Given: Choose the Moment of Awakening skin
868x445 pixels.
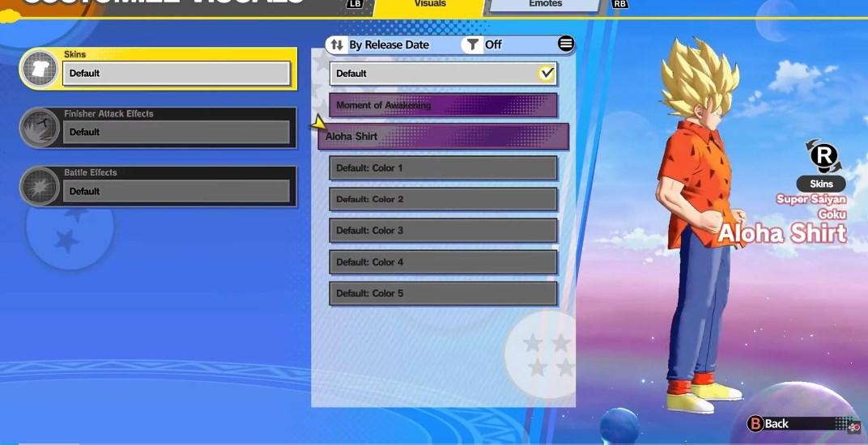Looking at the screenshot, I should coord(444,105).
